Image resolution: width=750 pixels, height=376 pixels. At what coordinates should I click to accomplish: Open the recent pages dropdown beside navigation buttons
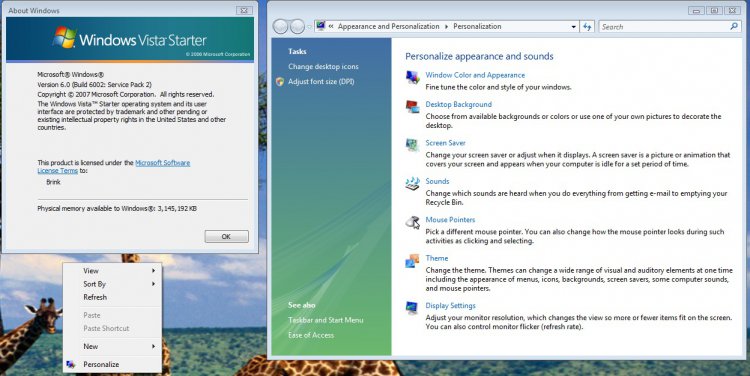point(309,27)
